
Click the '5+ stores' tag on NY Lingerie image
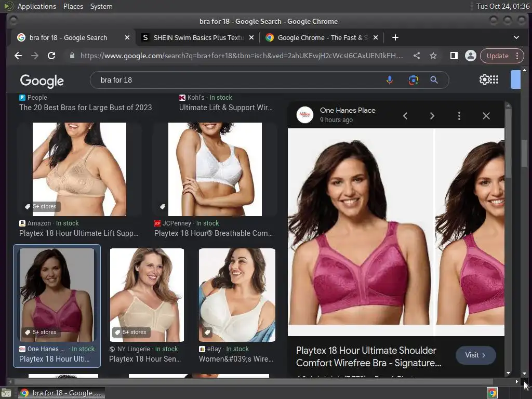point(130,332)
